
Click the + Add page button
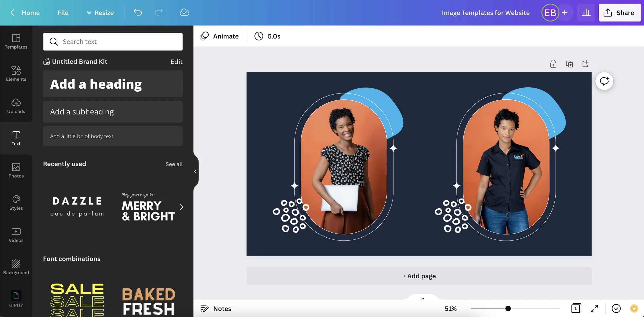(419, 276)
